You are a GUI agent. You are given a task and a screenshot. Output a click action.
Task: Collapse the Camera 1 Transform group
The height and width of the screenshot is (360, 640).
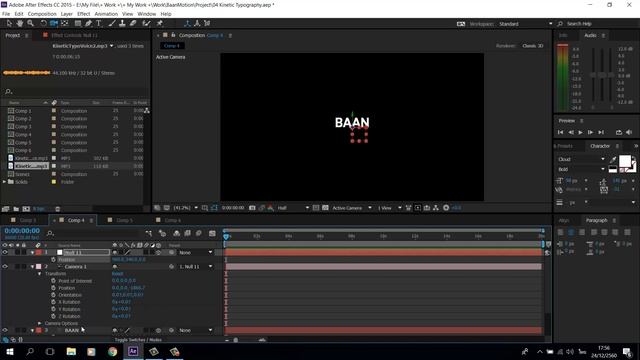40,274
